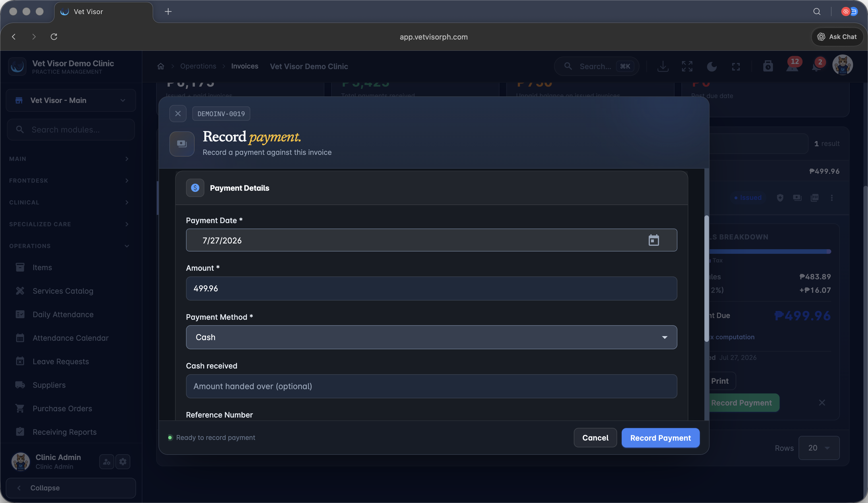The image size is (868, 503).
Task: Expand the FRONTDESK sidebar section
Action: click(69, 181)
